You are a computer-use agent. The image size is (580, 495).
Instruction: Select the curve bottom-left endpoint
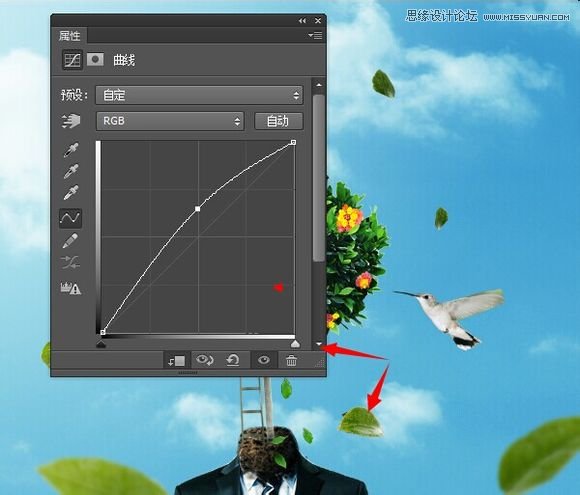tap(103, 332)
